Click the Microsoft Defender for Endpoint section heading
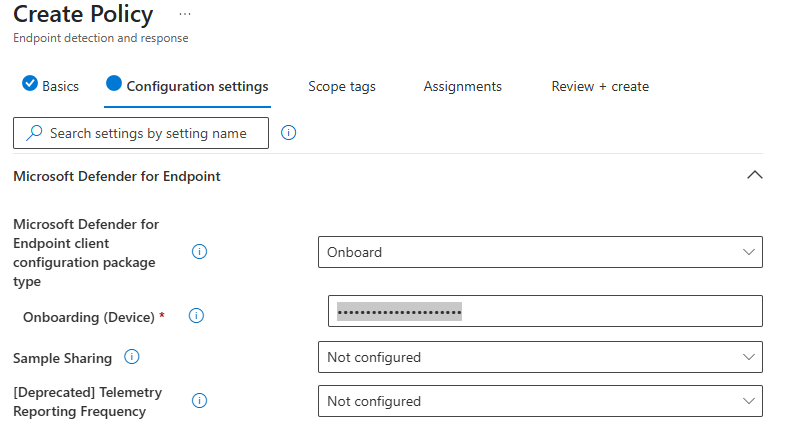Viewport: 795px width, 440px height. 117,176
